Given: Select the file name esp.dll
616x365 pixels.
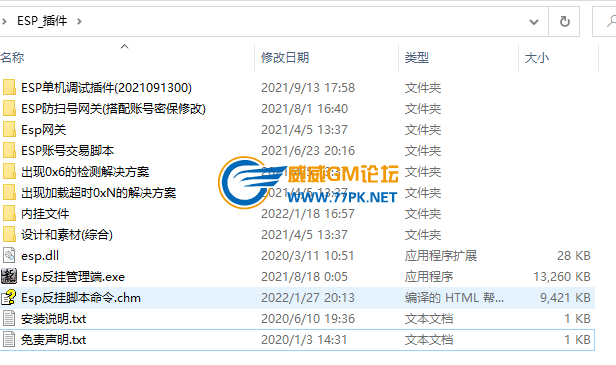Looking at the screenshot, I should coord(40,255).
